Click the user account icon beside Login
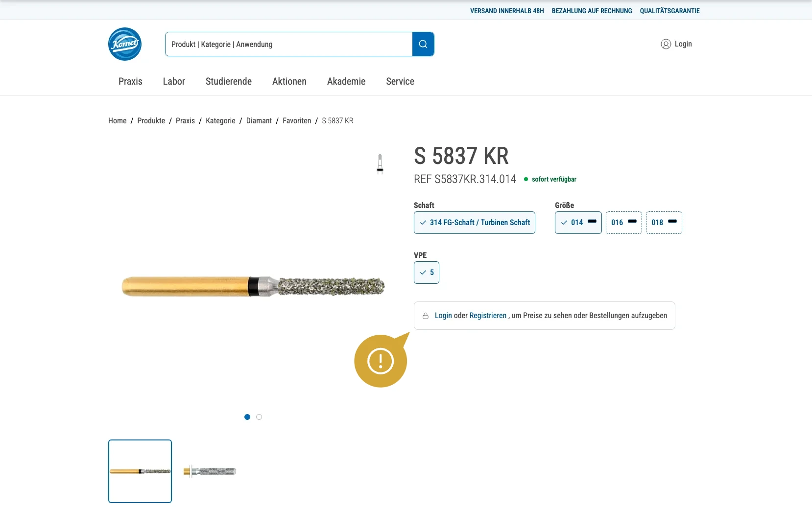Image resolution: width=812 pixels, height=507 pixels. tap(666, 44)
